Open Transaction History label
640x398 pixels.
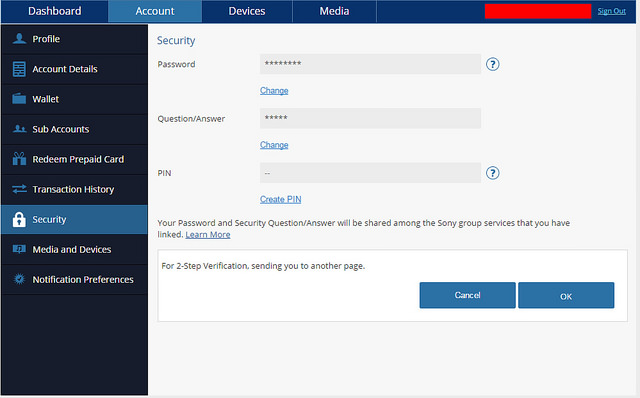[73, 189]
